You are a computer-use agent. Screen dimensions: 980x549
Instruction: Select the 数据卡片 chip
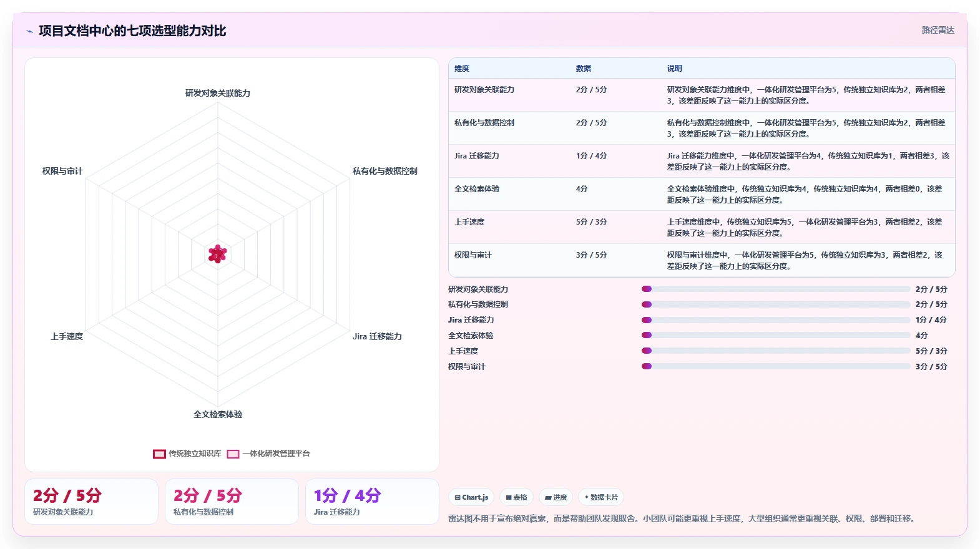601,497
